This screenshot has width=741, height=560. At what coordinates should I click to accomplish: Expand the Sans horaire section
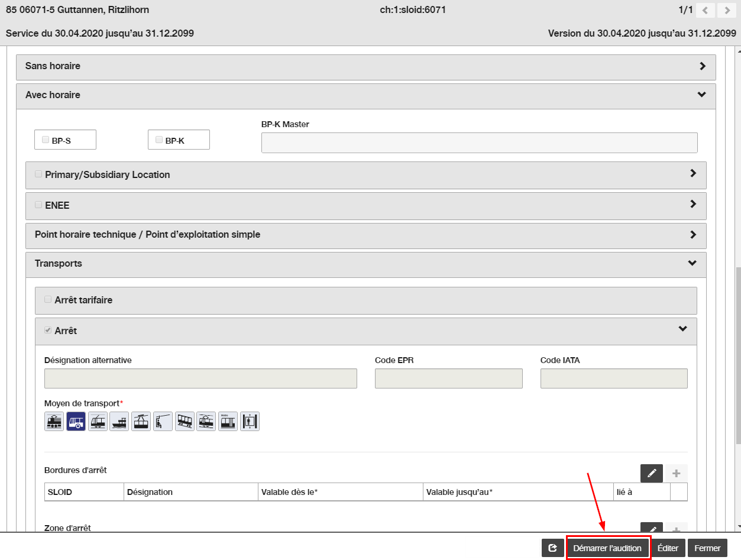click(x=366, y=67)
